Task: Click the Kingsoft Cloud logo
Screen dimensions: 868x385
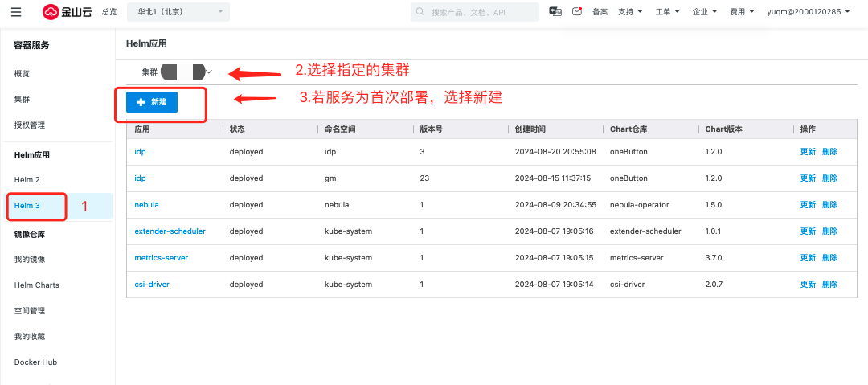Action: tap(68, 12)
